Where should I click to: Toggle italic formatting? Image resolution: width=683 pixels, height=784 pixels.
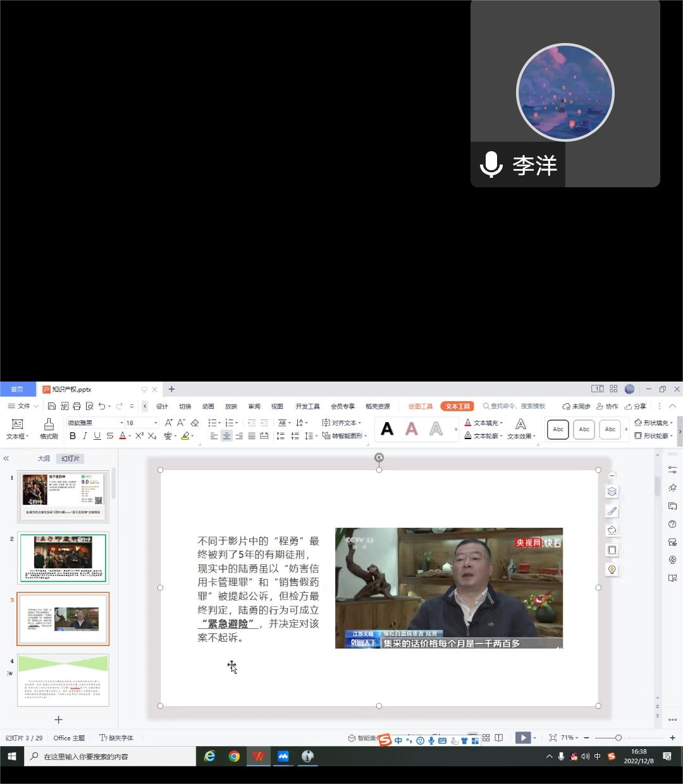pos(85,436)
